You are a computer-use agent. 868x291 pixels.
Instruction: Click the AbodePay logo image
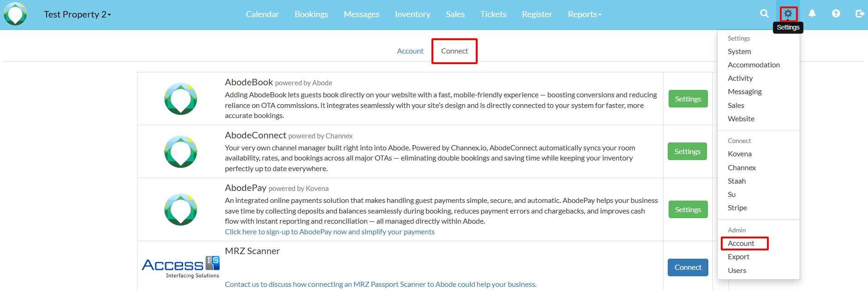coord(181,209)
